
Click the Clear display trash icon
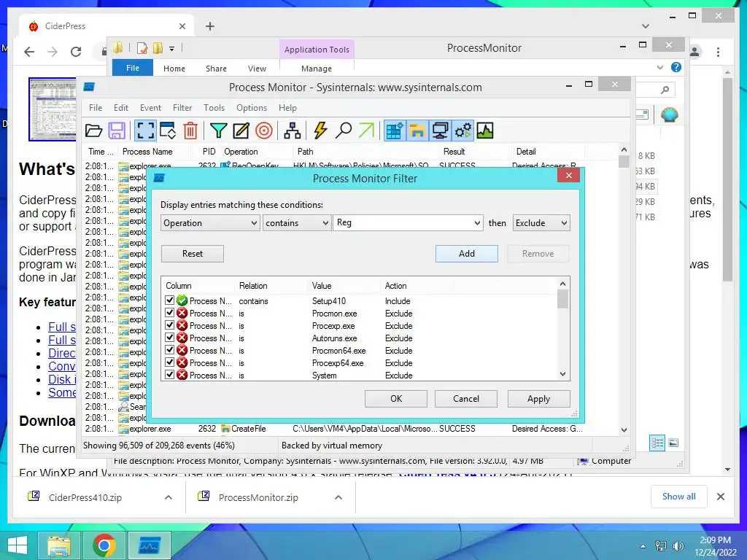(190, 131)
